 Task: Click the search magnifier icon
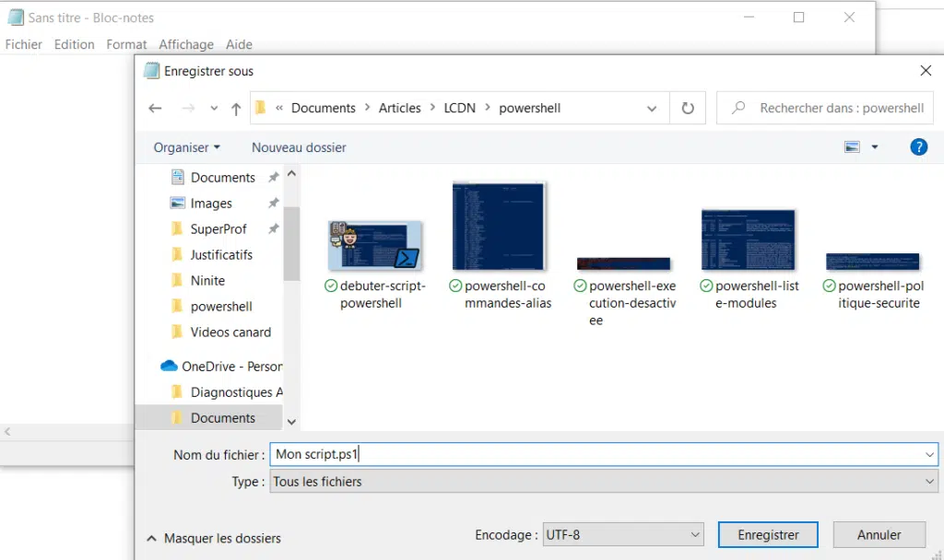click(x=738, y=108)
